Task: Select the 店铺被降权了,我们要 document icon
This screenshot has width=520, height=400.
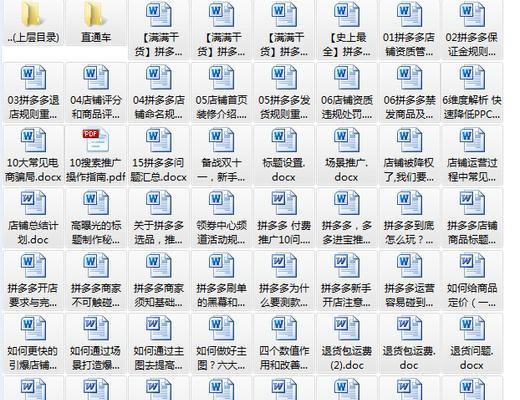Action: pos(409,140)
